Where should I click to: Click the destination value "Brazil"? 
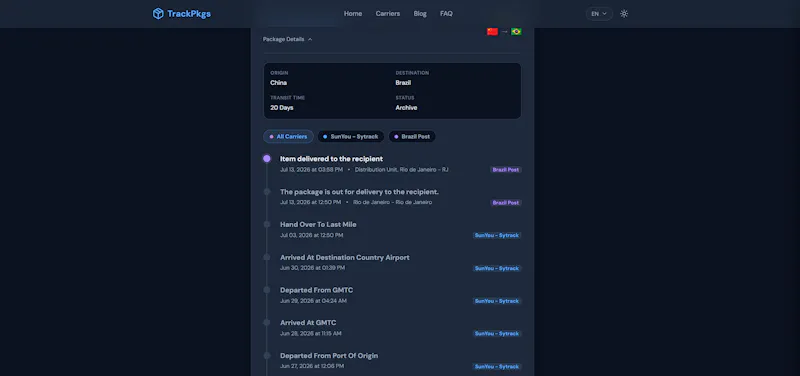[x=403, y=83]
